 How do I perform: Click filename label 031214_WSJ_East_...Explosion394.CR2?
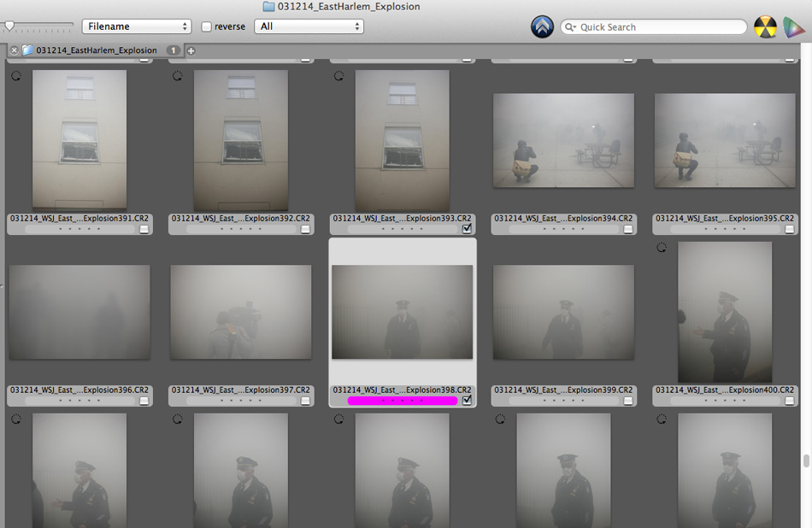click(x=563, y=219)
